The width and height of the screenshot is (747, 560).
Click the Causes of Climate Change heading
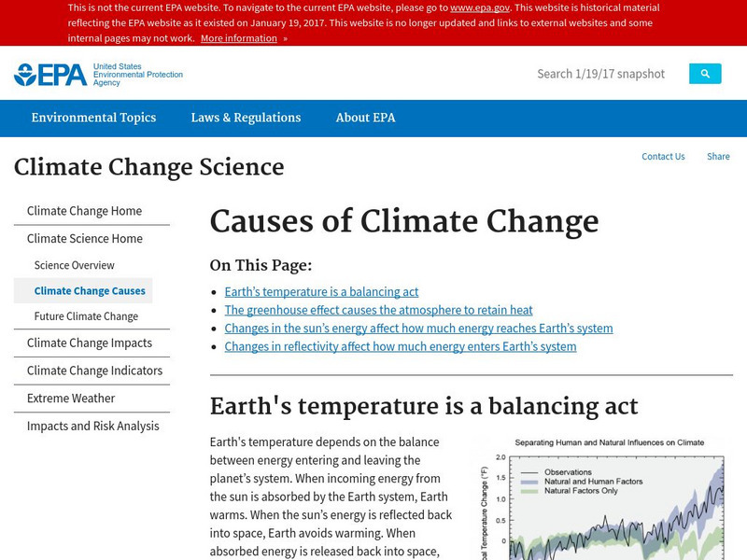(404, 222)
